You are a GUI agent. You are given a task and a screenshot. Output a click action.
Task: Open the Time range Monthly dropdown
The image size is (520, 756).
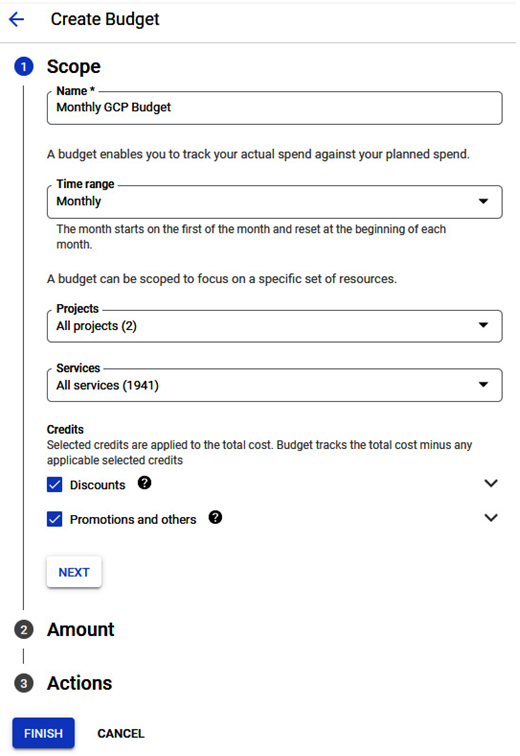[x=275, y=202]
